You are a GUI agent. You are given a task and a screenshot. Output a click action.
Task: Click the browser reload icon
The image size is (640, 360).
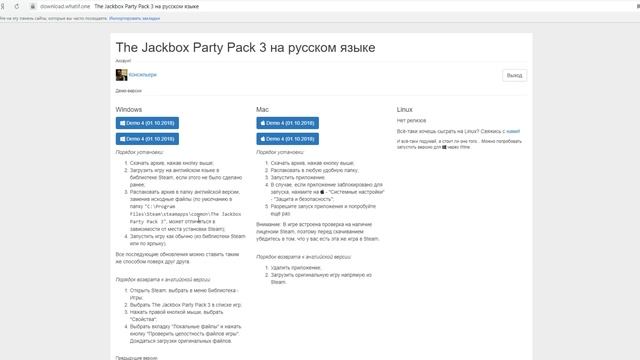point(17,7)
